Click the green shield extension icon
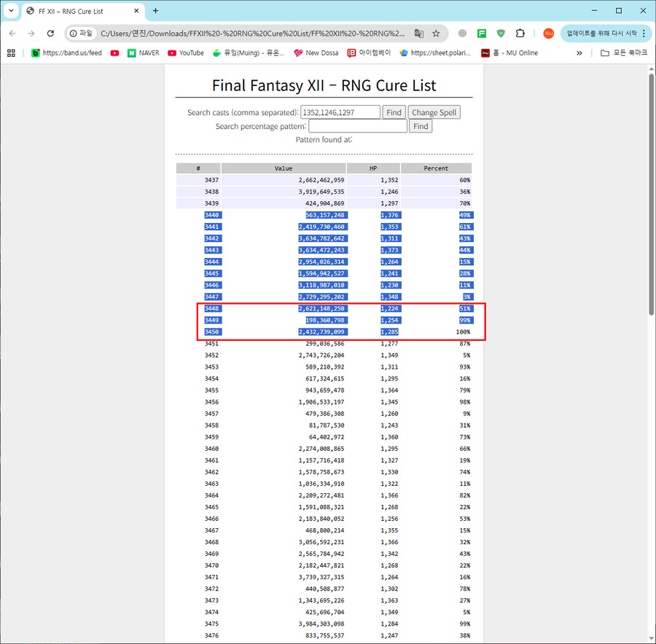The width and height of the screenshot is (656, 644). tap(501, 34)
